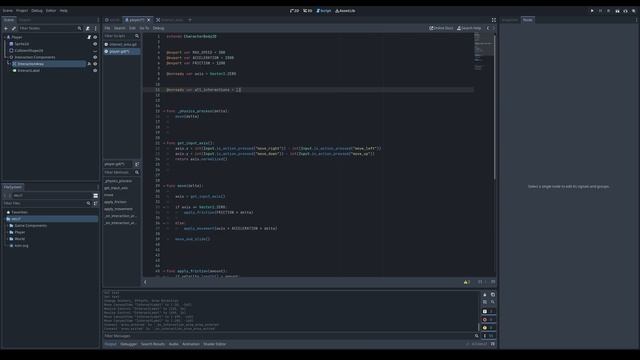Click the output filter magnifier icon
Viewport: 640px width, 360px height.
point(476,336)
